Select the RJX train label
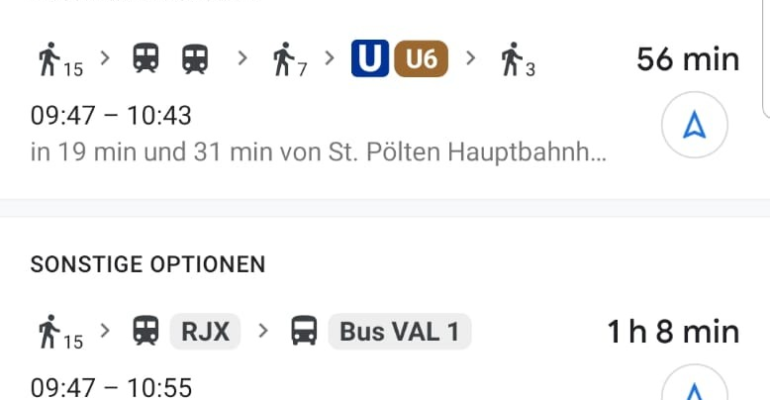The image size is (770, 400). [205, 331]
